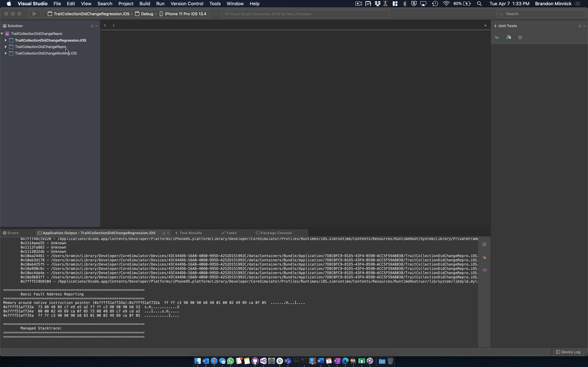Image resolution: width=588 pixels, height=367 pixels.
Task: Open Microsoft Word from the Dock
Action: pos(321,361)
